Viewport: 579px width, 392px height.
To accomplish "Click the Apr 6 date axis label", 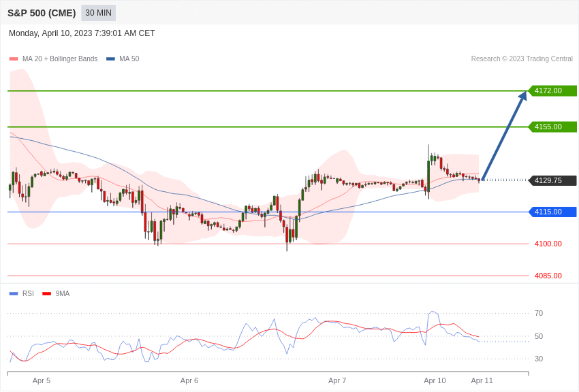I will tap(189, 380).
